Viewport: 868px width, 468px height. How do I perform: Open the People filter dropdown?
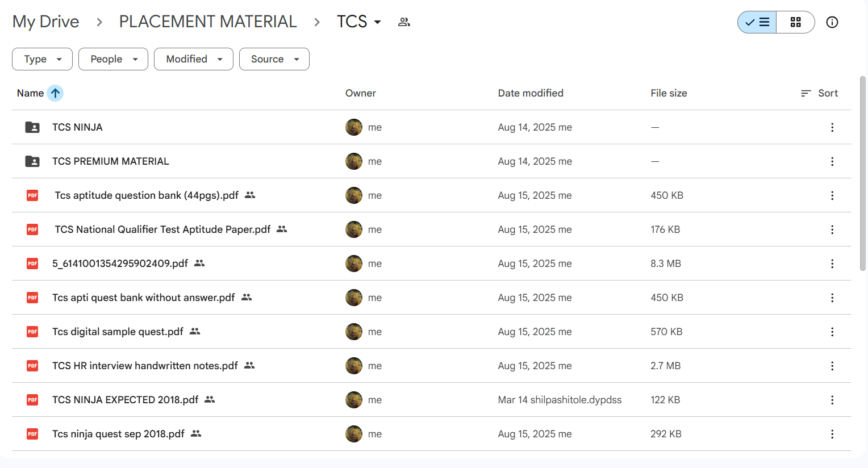(x=113, y=59)
